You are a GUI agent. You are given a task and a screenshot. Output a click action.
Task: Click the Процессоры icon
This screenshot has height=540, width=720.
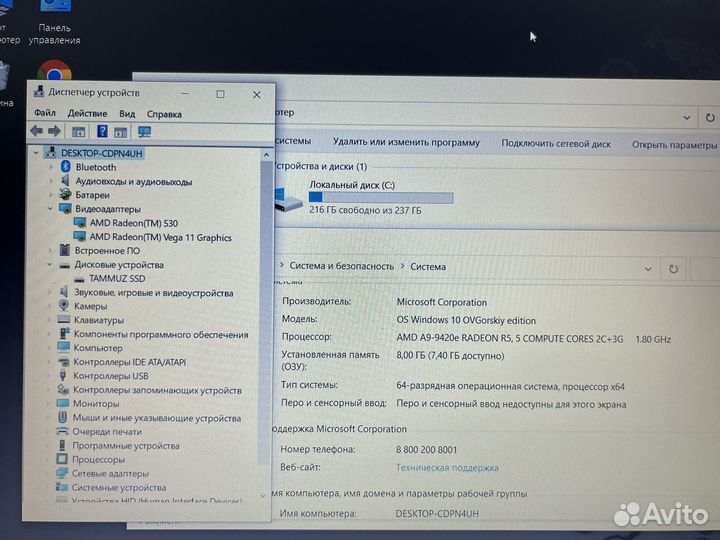click(x=62, y=459)
